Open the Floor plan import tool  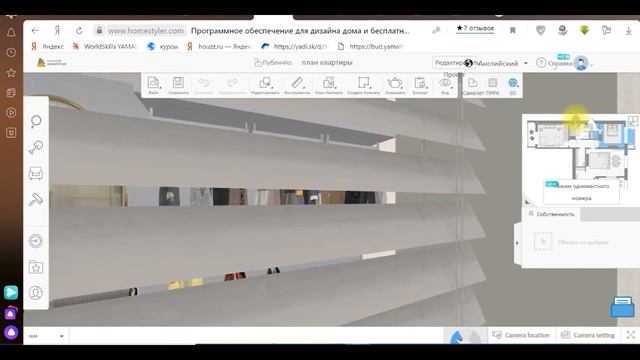click(x=329, y=85)
